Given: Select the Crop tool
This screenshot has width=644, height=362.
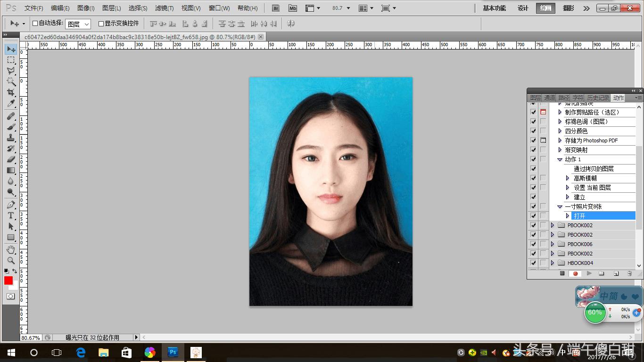Looking at the screenshot, I should [x=11, y=92].
